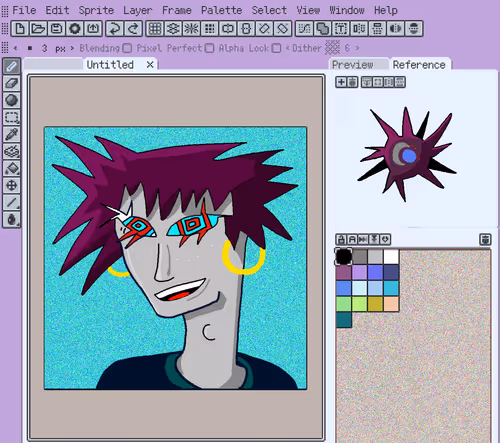Switch to the Preview tab
This screenshot has height=443, width=500.
(x=353, y=65)
